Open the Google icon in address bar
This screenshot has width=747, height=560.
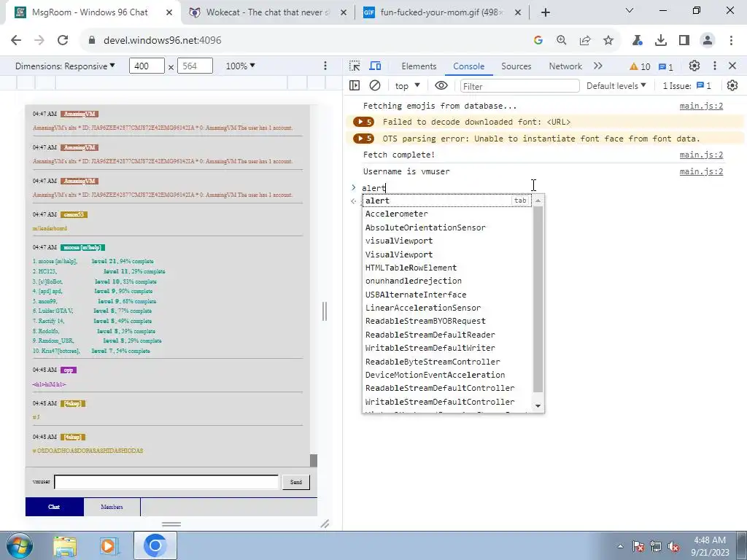coord(538,41)
